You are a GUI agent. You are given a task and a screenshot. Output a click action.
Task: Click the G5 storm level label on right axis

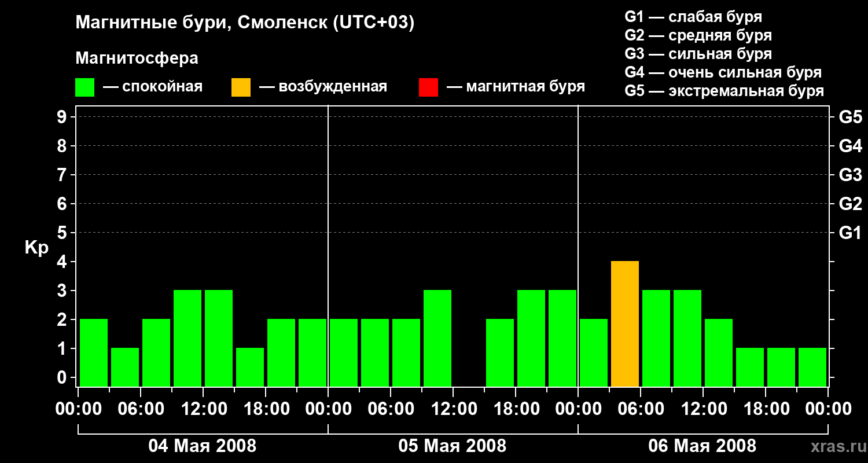[x=850, y=117]
